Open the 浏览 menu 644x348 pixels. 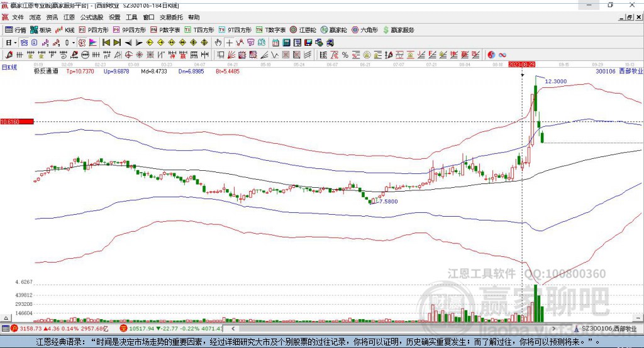click(35, 17)
